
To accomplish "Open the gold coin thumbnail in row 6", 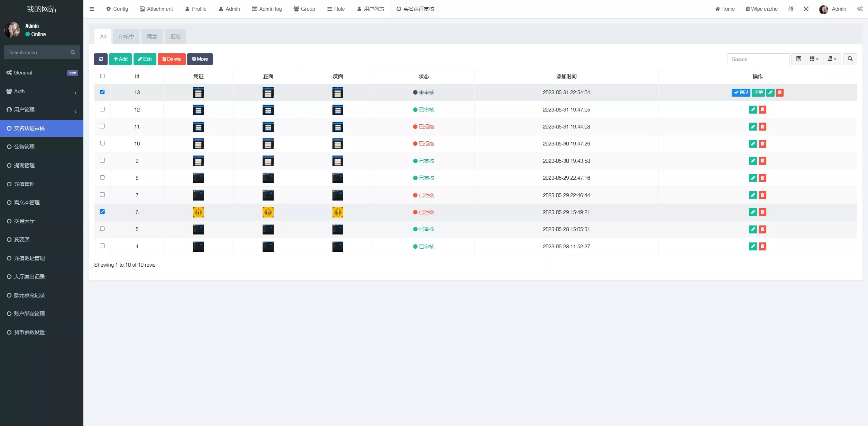I will (x=198, y=212).
